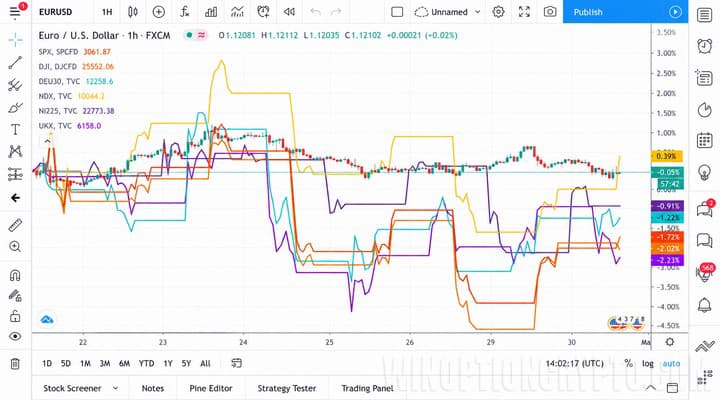Open indicator templates icon

237,12
